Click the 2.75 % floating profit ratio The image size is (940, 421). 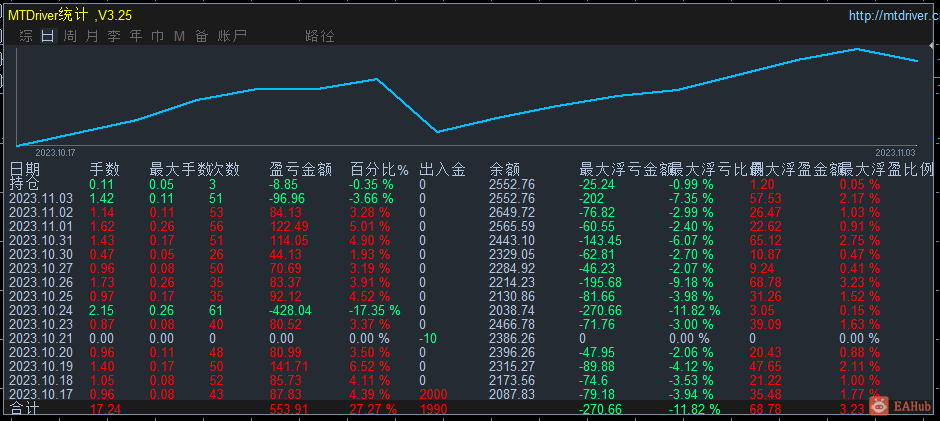(860, 240)
